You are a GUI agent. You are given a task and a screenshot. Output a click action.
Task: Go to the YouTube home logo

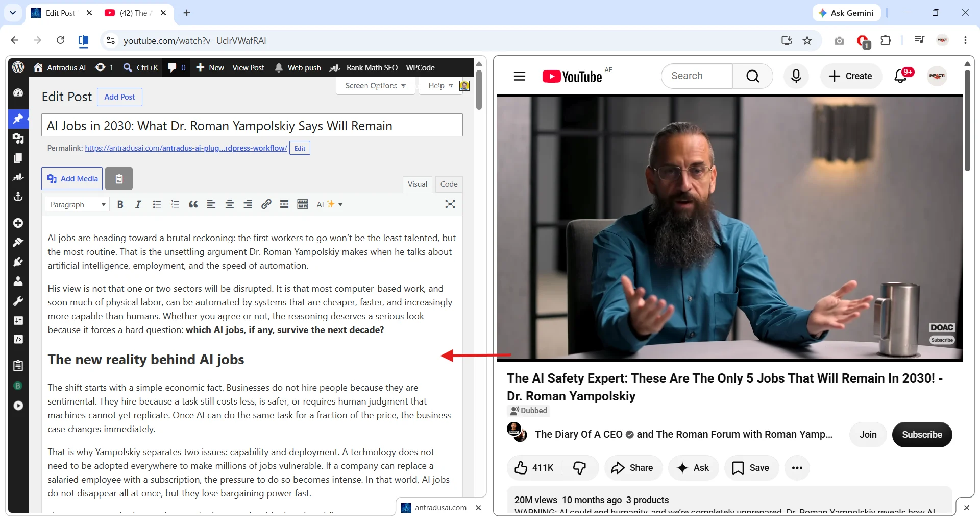click(572, 76)
